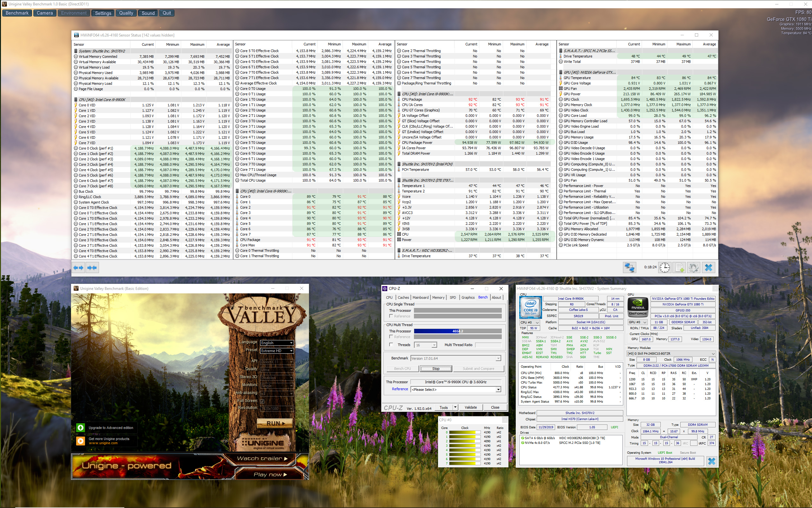This screenshot has width=812, height=508.
Task: Open the Benchmark version dropdown
Action: (456, 358)
